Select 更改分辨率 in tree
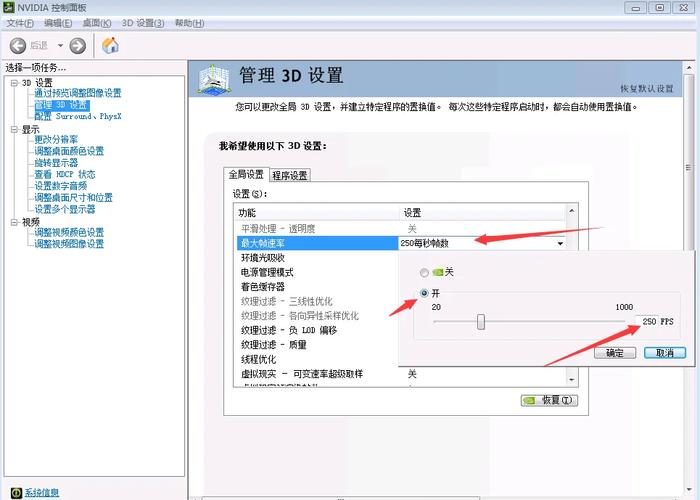 click(x=56, y=139)
